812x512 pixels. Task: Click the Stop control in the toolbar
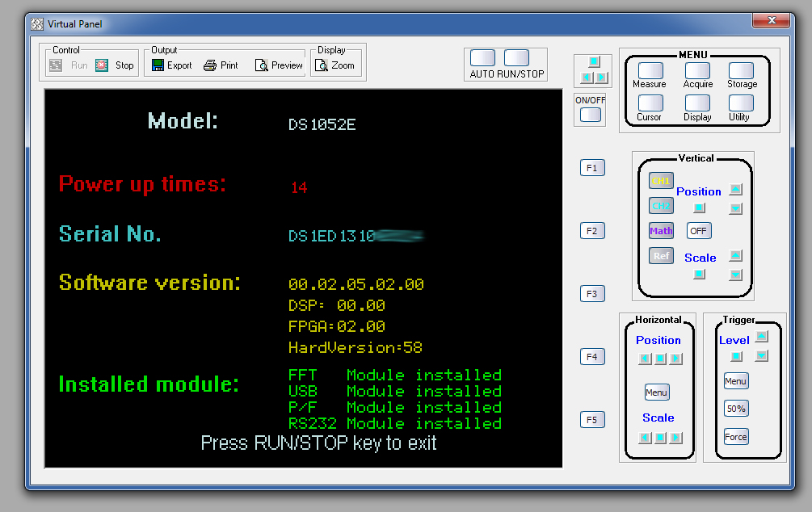(x=115, y=65)
